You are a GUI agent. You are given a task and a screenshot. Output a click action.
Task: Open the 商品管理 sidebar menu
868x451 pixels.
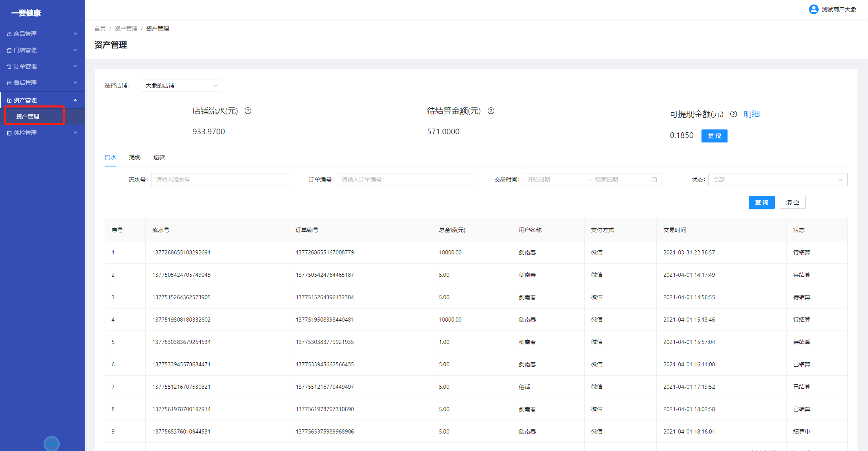coord(42,34)
